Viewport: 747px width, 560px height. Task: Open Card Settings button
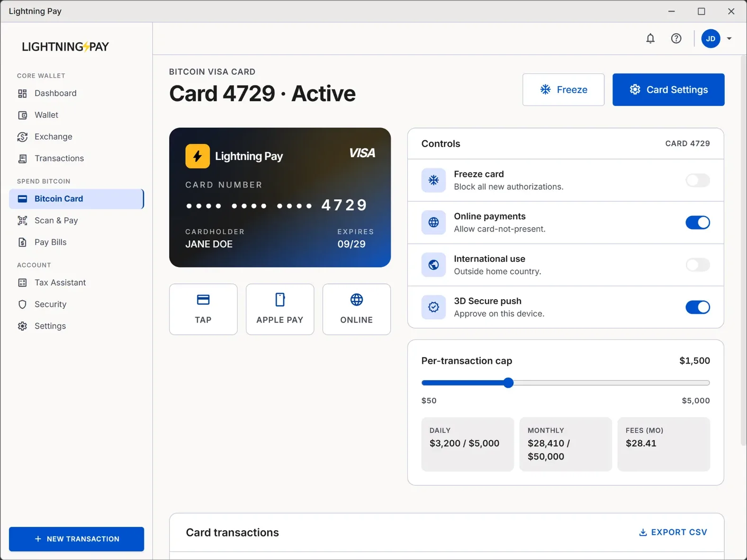pos(668,89)
